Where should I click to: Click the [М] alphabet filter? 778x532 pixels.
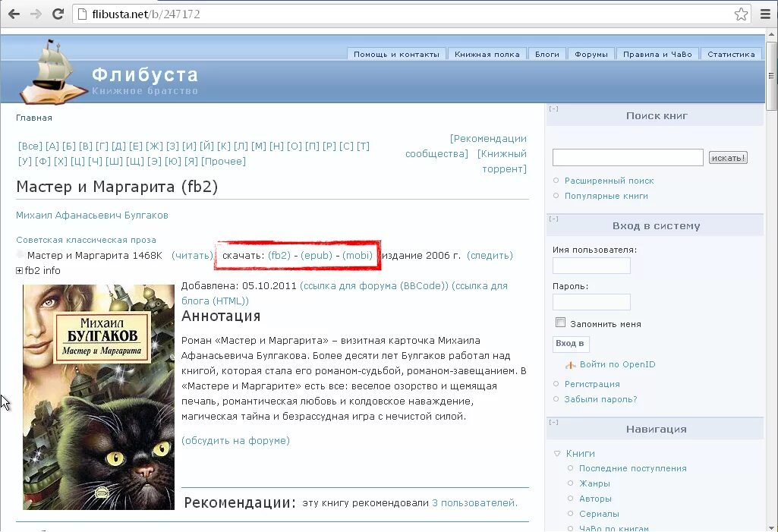259,146
